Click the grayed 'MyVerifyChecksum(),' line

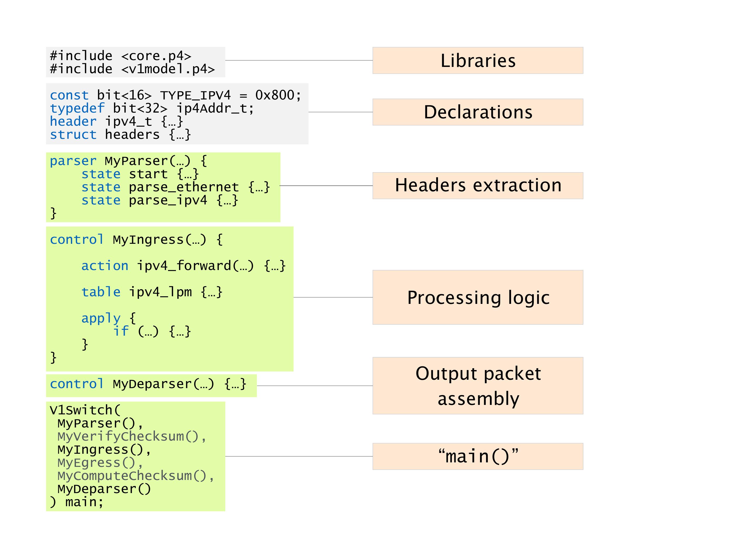(x=132, y=436)
